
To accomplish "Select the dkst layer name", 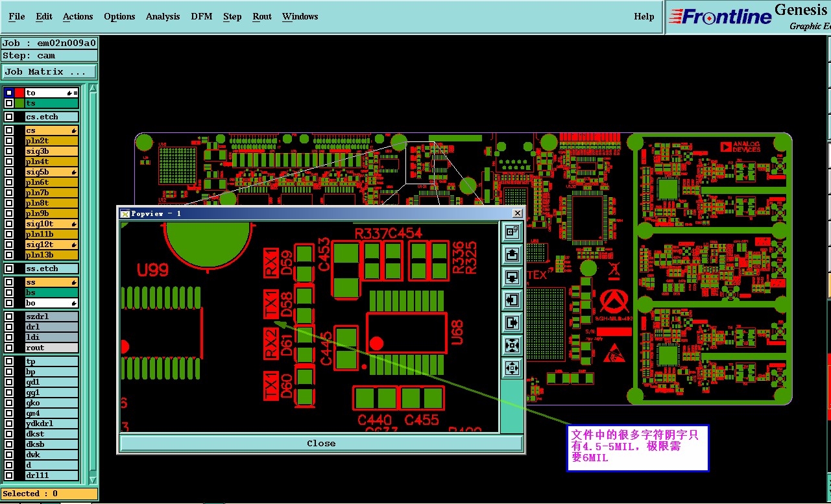I will click(x=52, y=435).
